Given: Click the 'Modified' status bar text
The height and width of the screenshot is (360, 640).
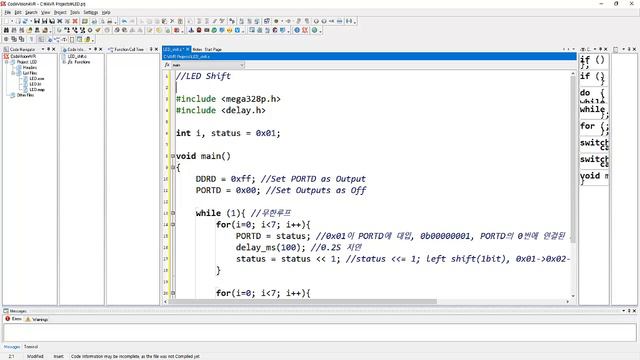Looking at the screenshot, I should [x=35, y=356].
